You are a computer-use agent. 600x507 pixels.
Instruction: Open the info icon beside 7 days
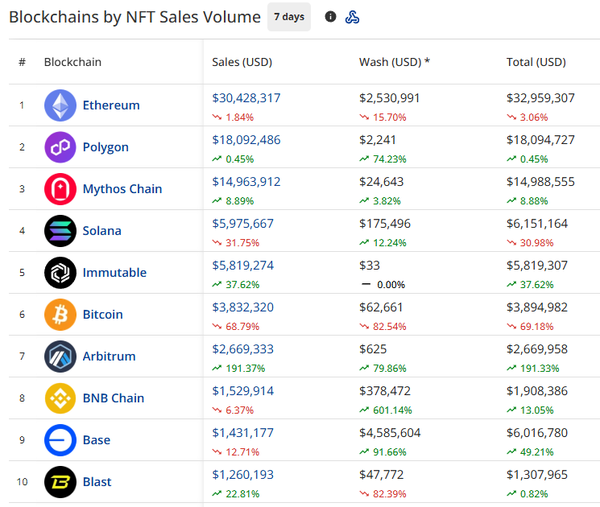[331, 17]
